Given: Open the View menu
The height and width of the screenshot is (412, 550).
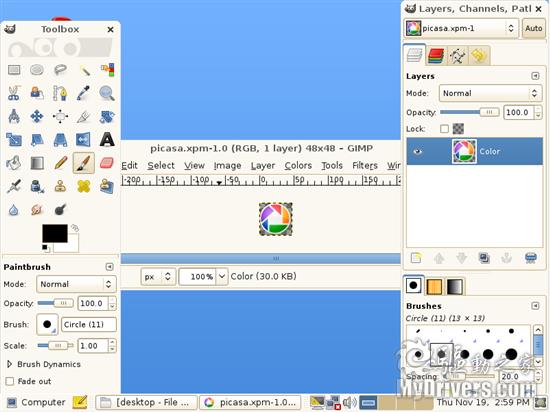Looking at the screenshot, I should click(195, 165).
